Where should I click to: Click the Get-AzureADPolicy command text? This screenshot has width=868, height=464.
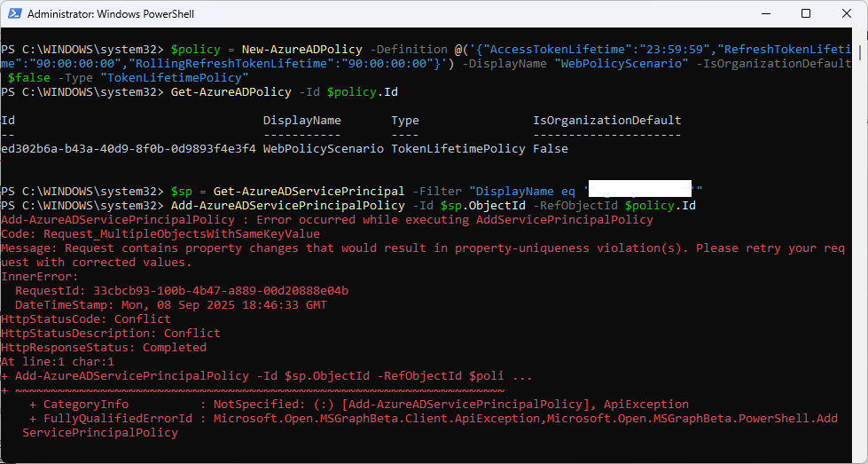pyautogui.click(x=231, y=92)
